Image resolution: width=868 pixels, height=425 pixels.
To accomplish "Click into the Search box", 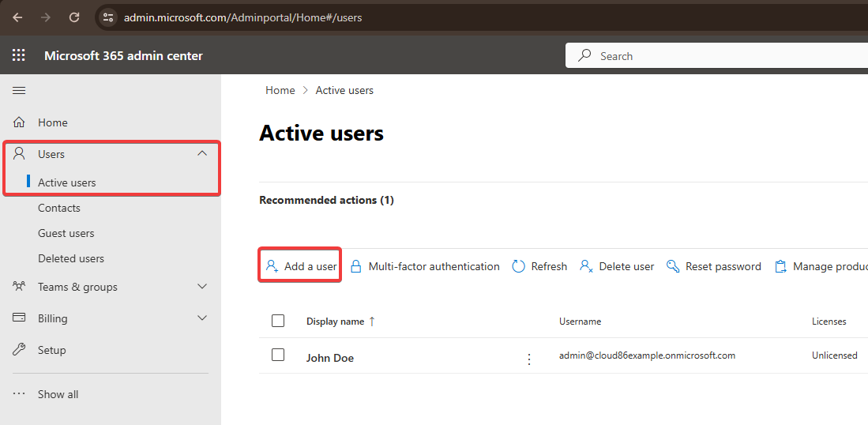I will 716,56.
